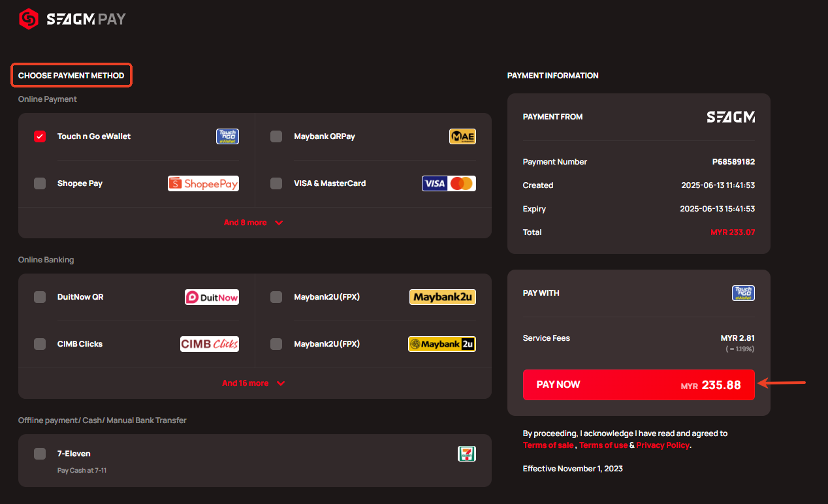
Task: Click the "Offline payment/ Cash/ Manual Bank Transfer" label
Action: [103, 420]
